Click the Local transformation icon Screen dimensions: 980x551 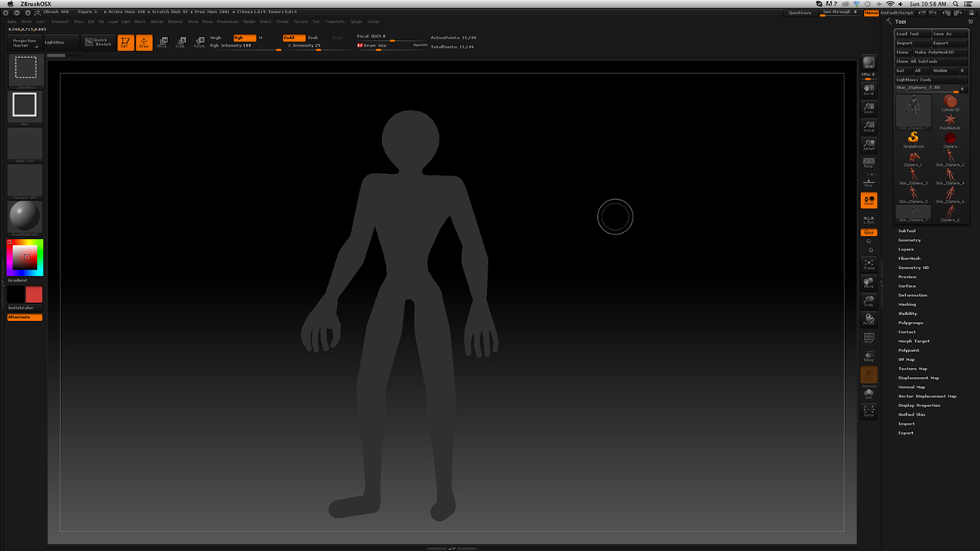[868, 199]
